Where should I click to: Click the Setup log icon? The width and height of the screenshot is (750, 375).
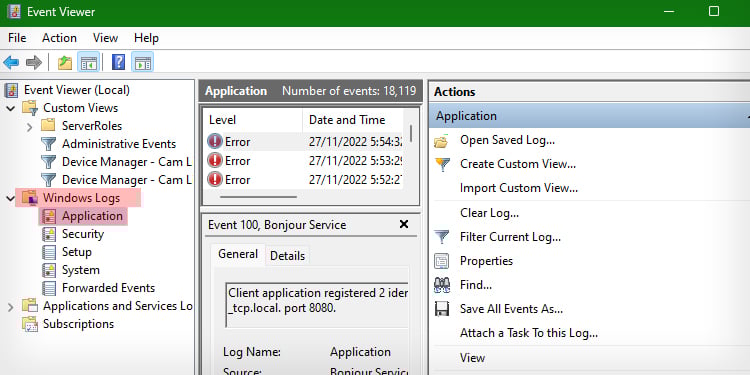48,252
